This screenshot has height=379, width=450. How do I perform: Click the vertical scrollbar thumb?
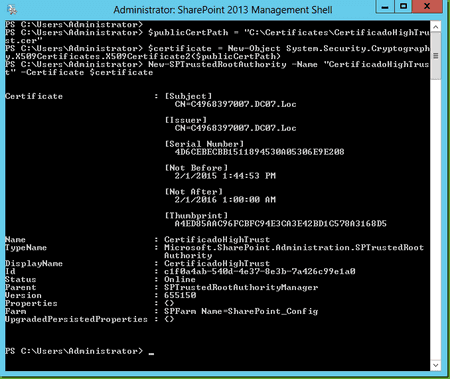point(435,56)
